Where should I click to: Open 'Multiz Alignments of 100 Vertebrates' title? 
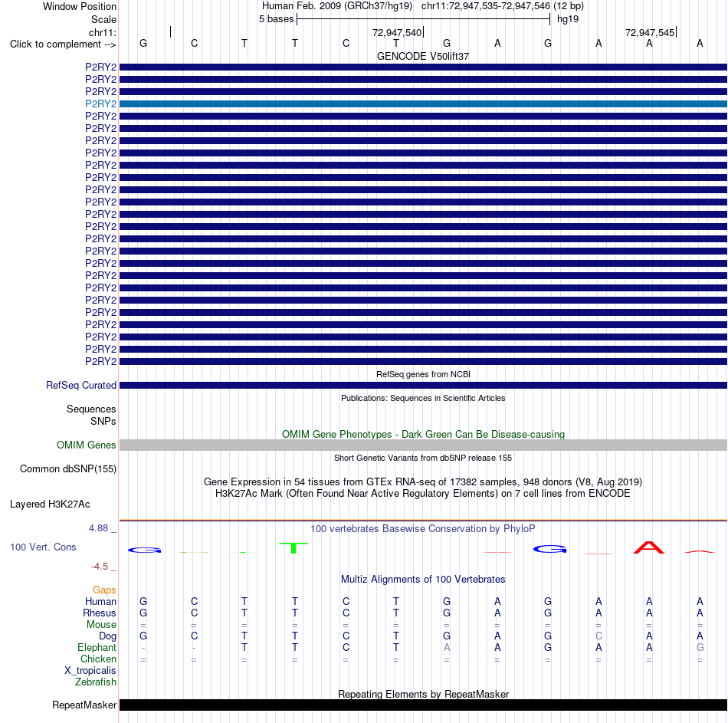pyautogui.click(x=423, y=580)
